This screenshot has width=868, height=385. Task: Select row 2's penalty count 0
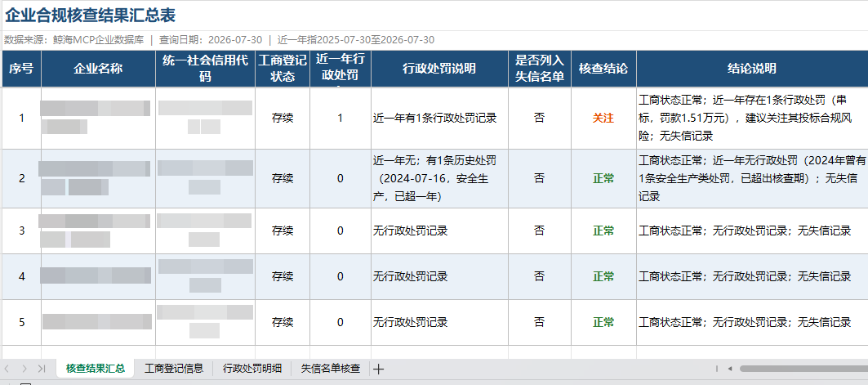(341, 178)
